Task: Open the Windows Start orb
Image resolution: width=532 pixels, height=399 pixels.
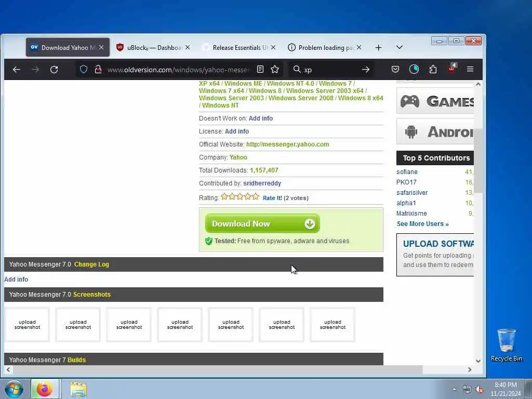Action: coord(14,389)
